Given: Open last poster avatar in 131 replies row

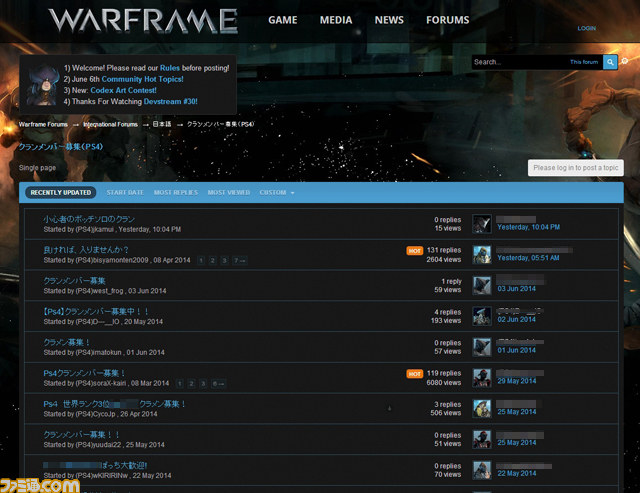Looking at the screenshot, I should click(x=482, y=254).
